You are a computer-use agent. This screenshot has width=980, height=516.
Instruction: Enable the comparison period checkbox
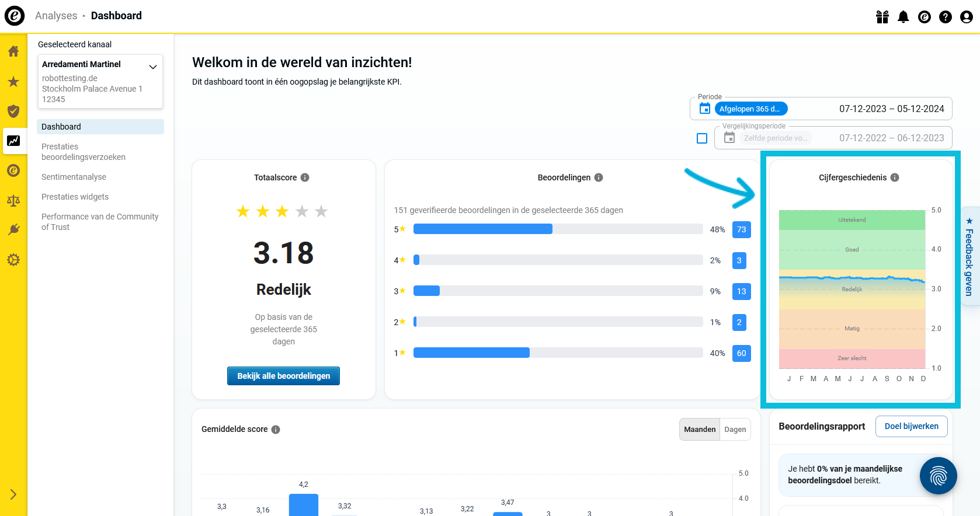(x=702, y=138)
